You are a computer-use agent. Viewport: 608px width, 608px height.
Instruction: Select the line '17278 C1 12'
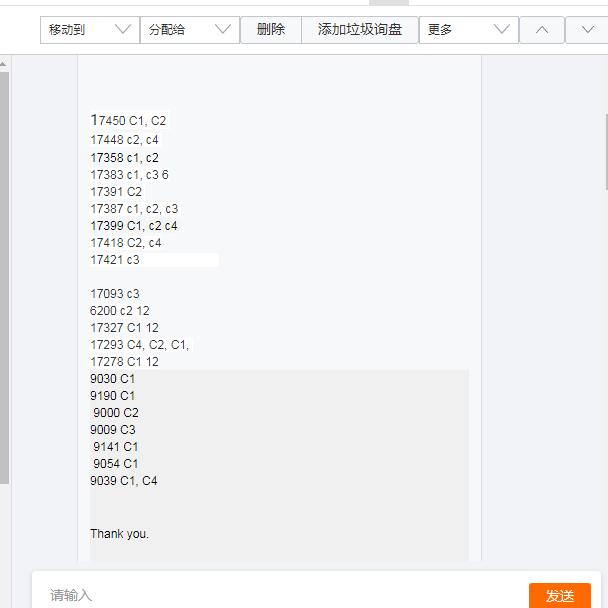tap(124, 362)
